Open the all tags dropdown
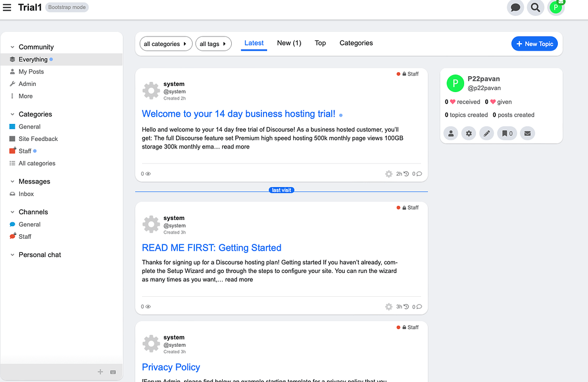This screenshot has width=588, height=382. tap(213, 44)
